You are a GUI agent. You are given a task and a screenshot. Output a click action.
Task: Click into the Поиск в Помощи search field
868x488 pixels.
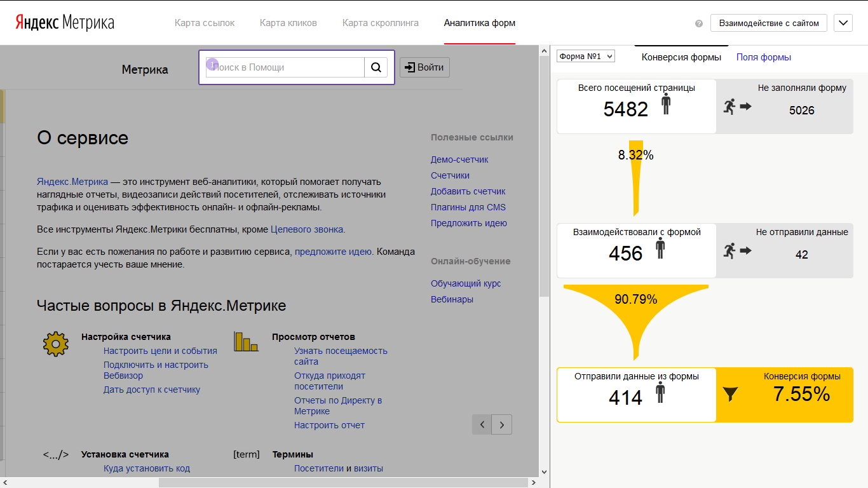(x=286, y=67)
